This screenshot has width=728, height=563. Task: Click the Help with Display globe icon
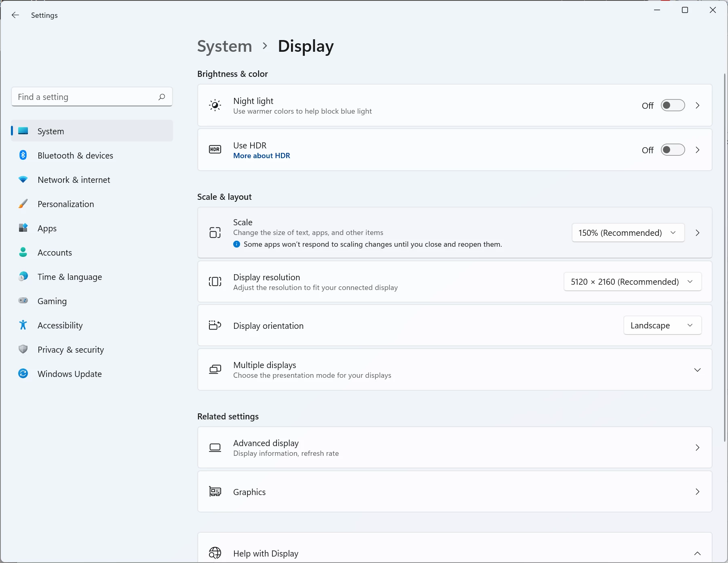(x=215, y=553)
